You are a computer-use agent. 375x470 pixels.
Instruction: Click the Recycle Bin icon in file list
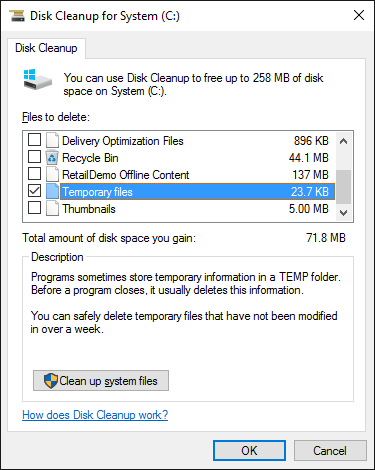(x=52, y=157)
